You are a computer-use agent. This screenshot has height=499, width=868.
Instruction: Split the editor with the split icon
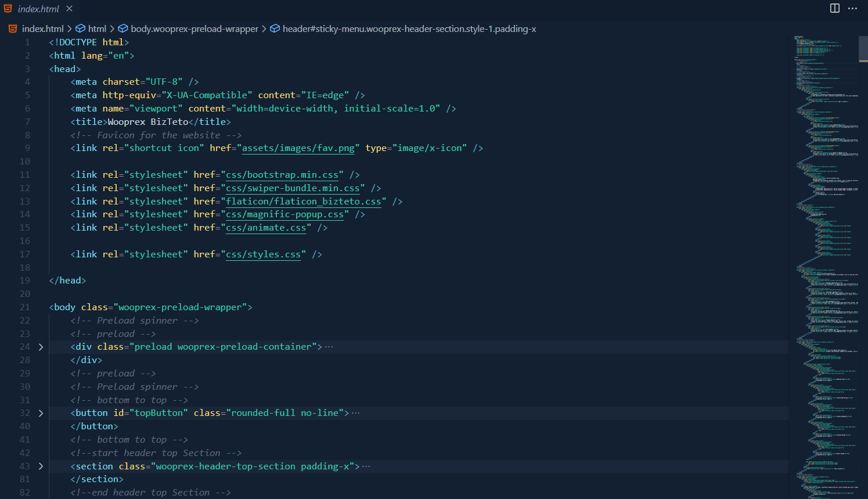(x=834, y=8)
